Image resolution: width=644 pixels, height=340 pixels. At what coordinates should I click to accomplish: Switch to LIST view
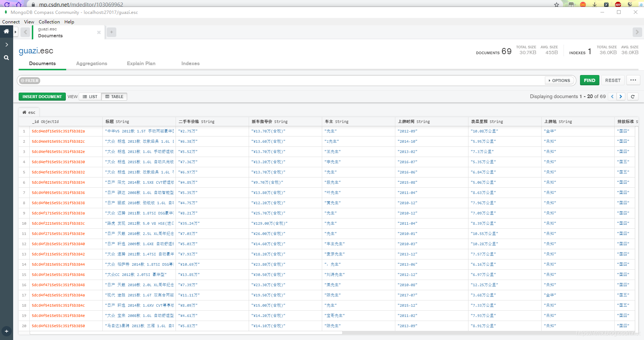point(90,97)
